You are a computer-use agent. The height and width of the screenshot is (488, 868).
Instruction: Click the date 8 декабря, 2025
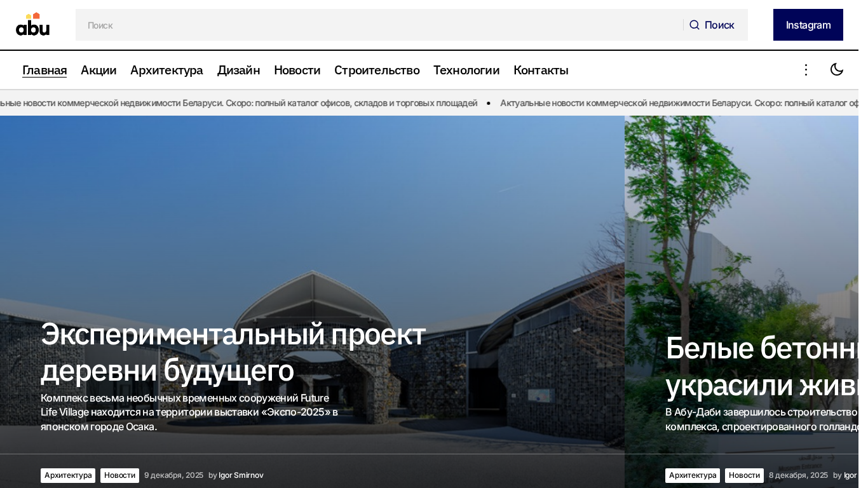click(798, 475)
